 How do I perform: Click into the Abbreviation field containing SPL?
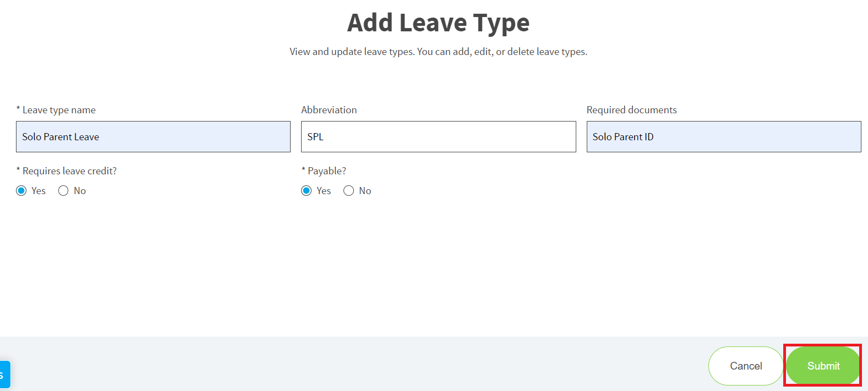(438, 137)
